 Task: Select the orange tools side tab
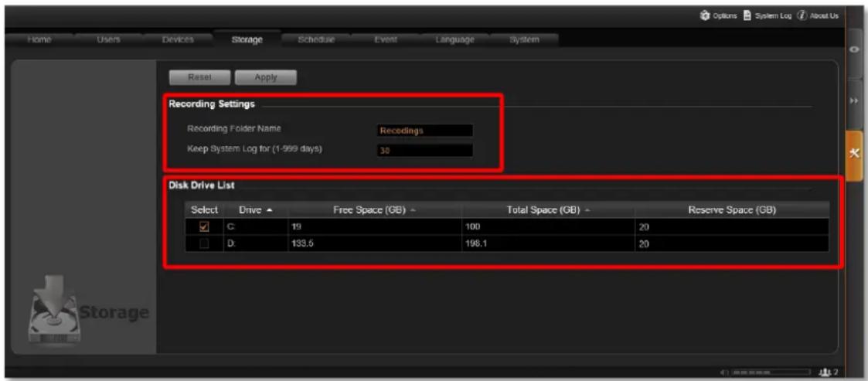(856, 155)
